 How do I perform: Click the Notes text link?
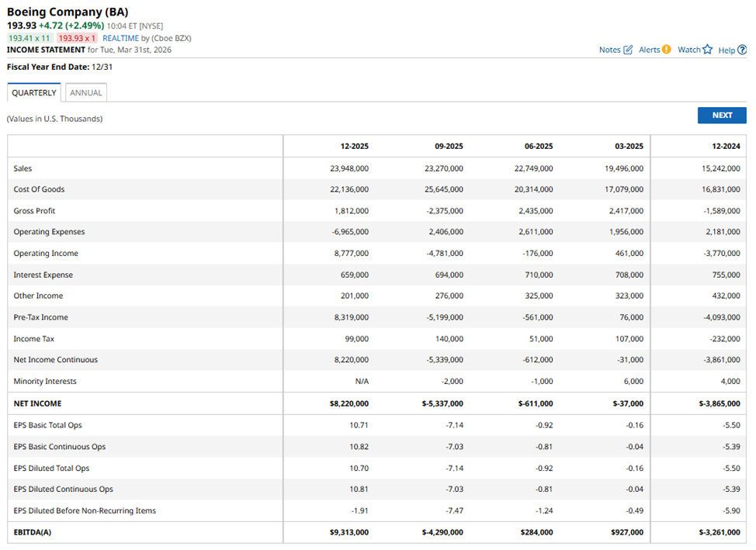tap(609, 50)
